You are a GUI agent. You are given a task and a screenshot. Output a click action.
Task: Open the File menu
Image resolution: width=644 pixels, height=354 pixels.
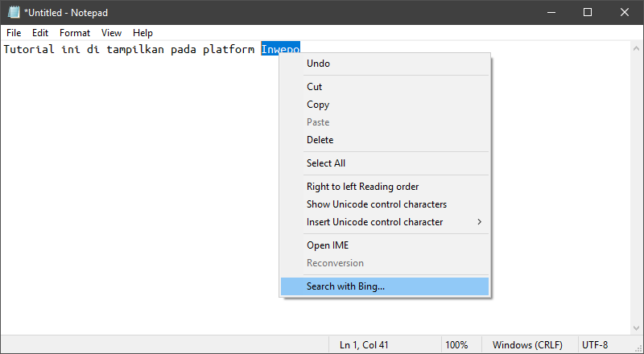14,33
